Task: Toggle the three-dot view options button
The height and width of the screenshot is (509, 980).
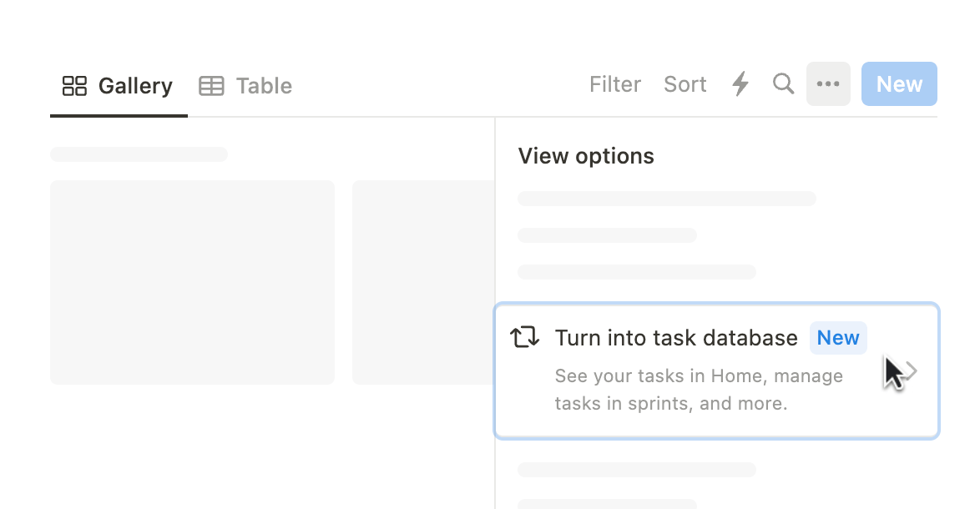Action: [828, 83]
